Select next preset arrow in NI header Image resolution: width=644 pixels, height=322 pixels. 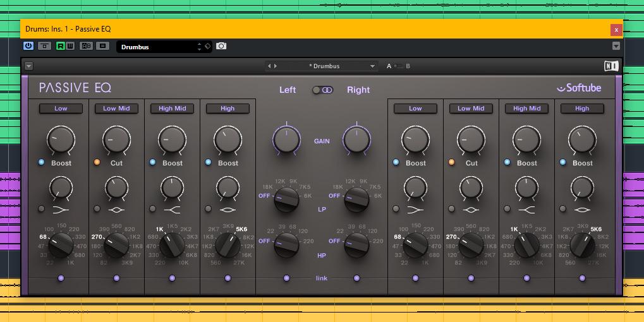click(275, 66)
